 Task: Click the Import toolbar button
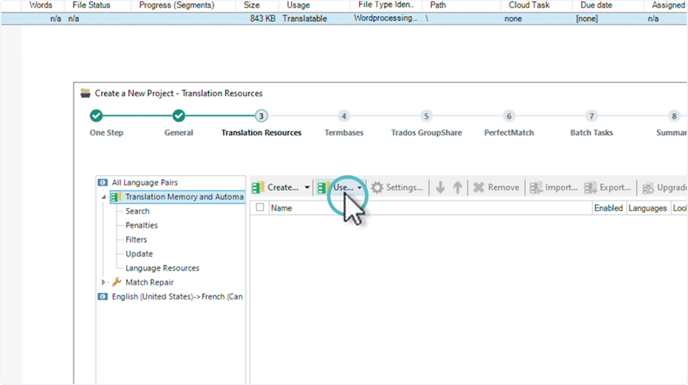[x=554, y=187]
